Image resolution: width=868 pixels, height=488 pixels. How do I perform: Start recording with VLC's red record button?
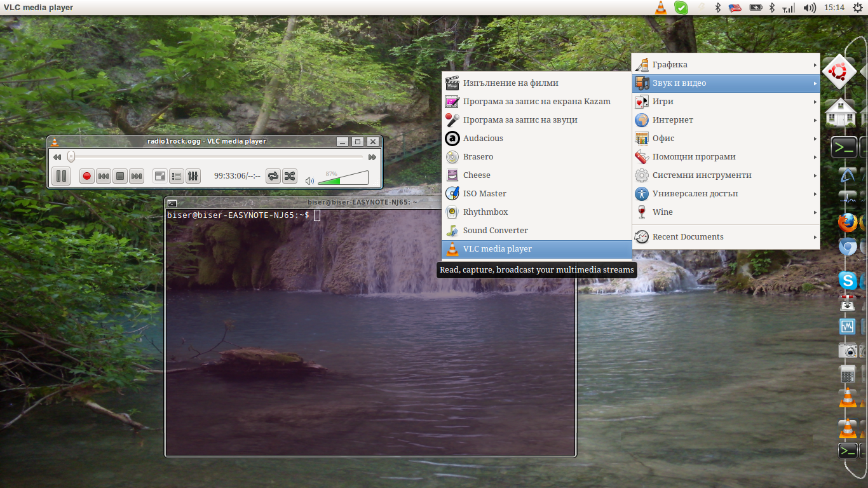(x=87, y=176)
